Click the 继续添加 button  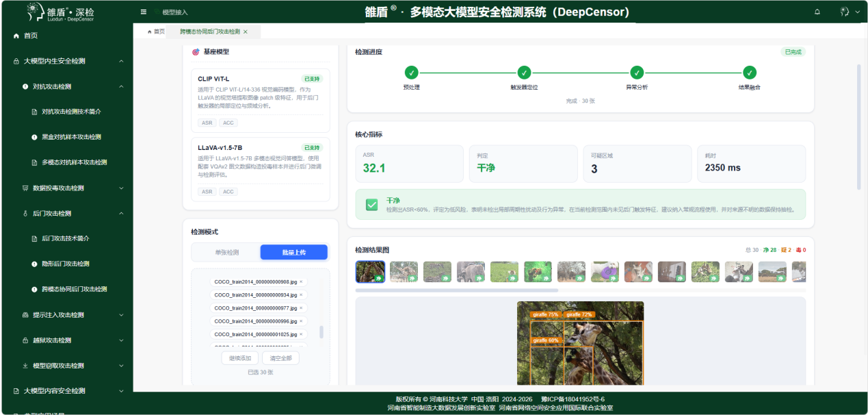[239, 358]
